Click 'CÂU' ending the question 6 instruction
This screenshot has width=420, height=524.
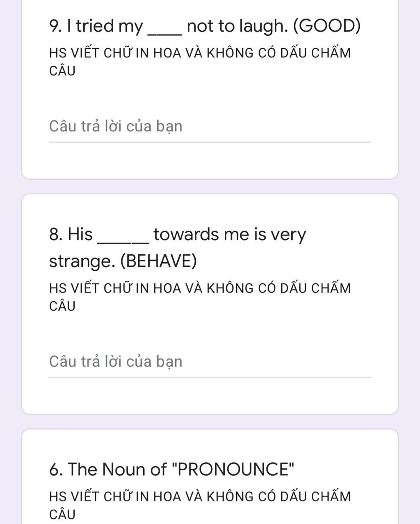click(x=62, y=514)
